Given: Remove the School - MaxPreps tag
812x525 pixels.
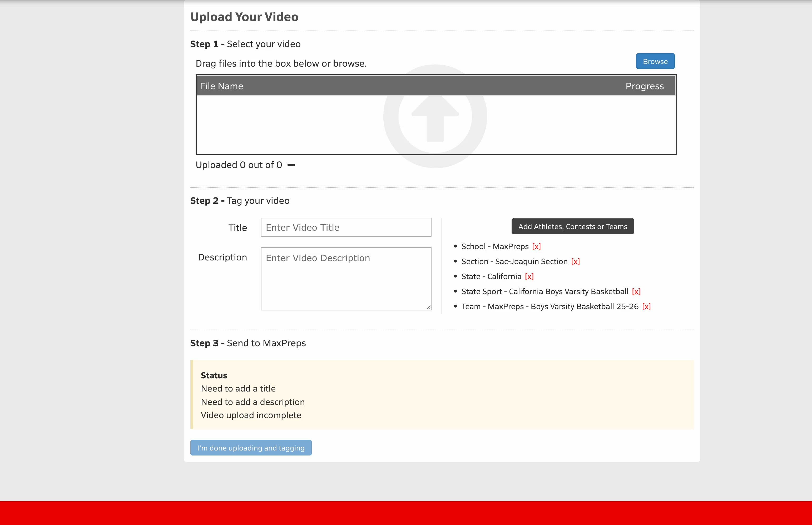Looking at the screenshot, I should tap(536, 246).
